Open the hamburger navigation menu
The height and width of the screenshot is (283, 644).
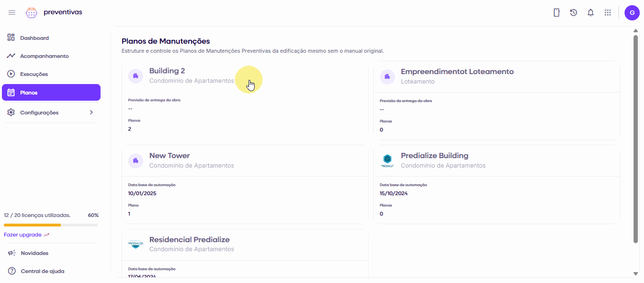(12, 12)
